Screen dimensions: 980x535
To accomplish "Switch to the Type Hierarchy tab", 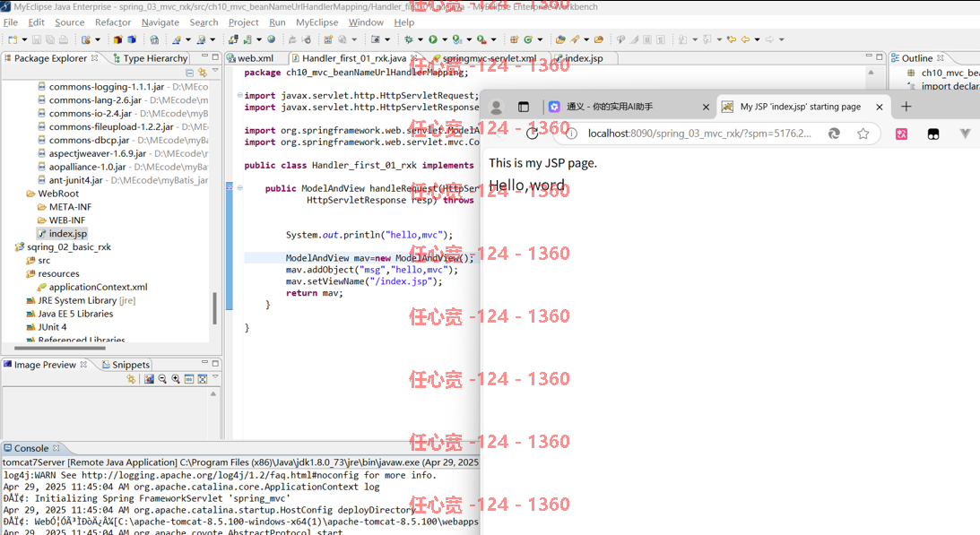I will (150, 58).
